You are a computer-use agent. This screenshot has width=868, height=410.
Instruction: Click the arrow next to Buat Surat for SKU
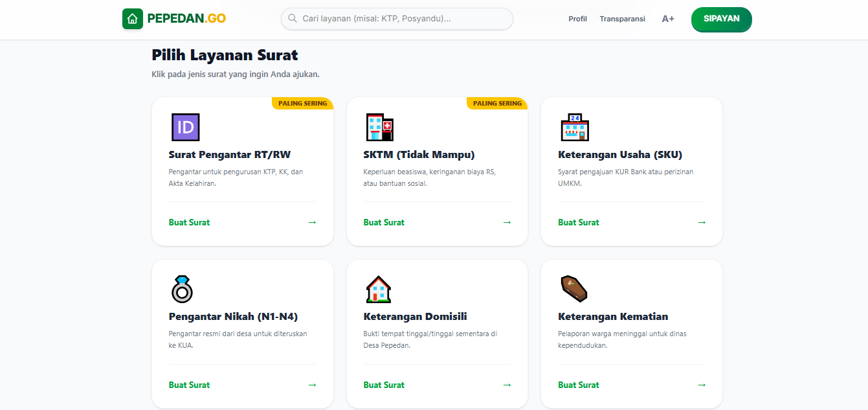[x=702, y=222]
